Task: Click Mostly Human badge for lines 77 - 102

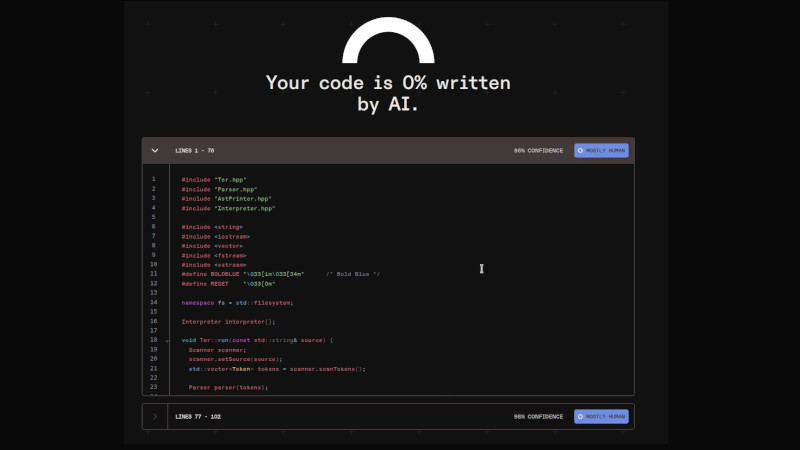Action: click(x=601, y=416)
